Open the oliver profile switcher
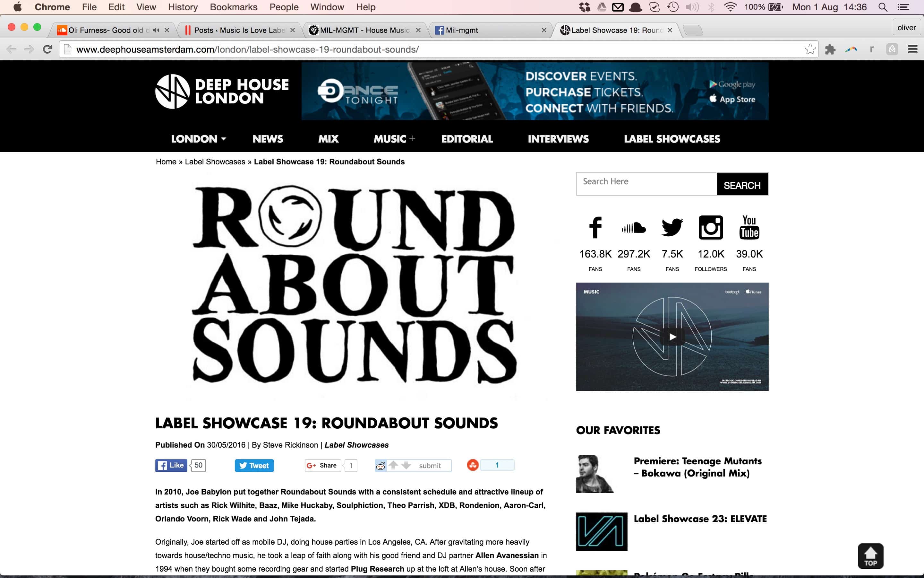924x578 pixels. (906, 28)
